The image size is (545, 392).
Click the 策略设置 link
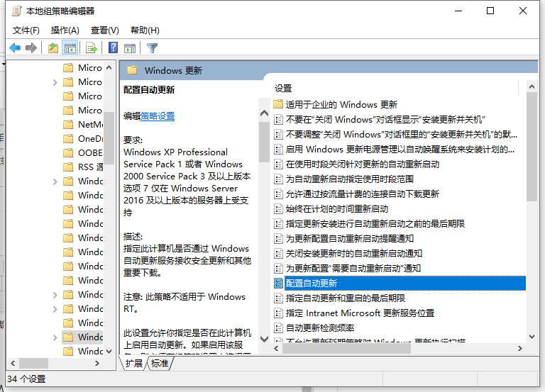(158, 116)
